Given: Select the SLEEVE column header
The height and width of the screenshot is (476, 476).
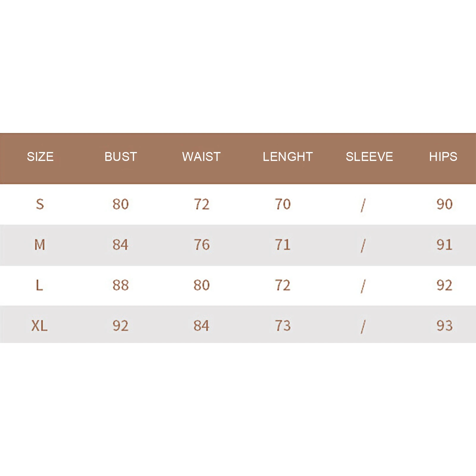Looking at the screenshot, I should pyautogui.click(x=369, y=157).
